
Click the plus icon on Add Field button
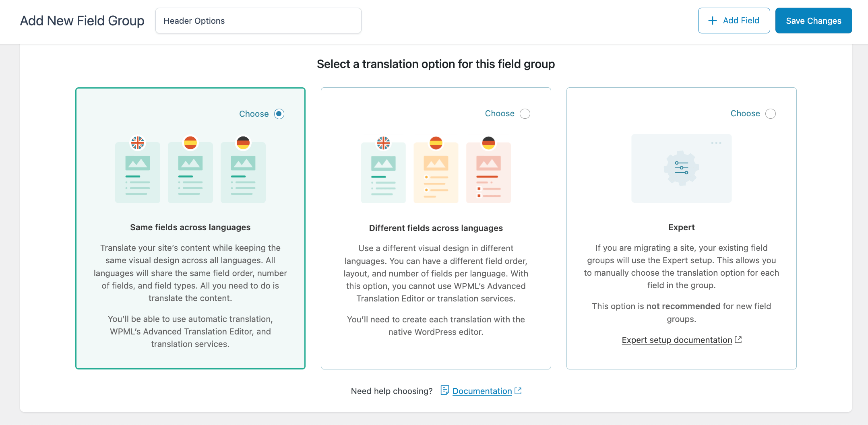point(713,20)
